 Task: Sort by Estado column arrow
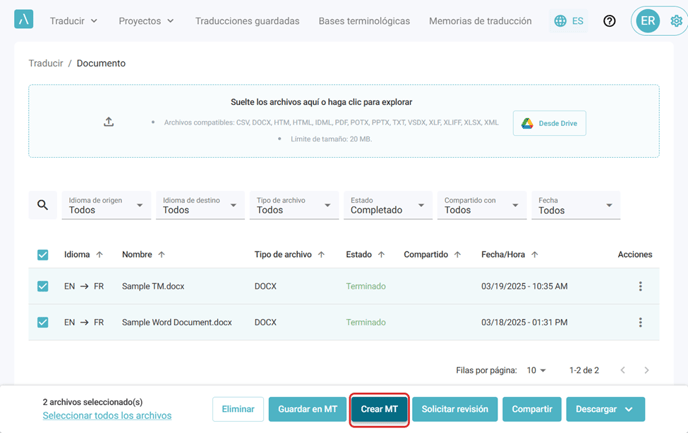[x=381, y=254]
